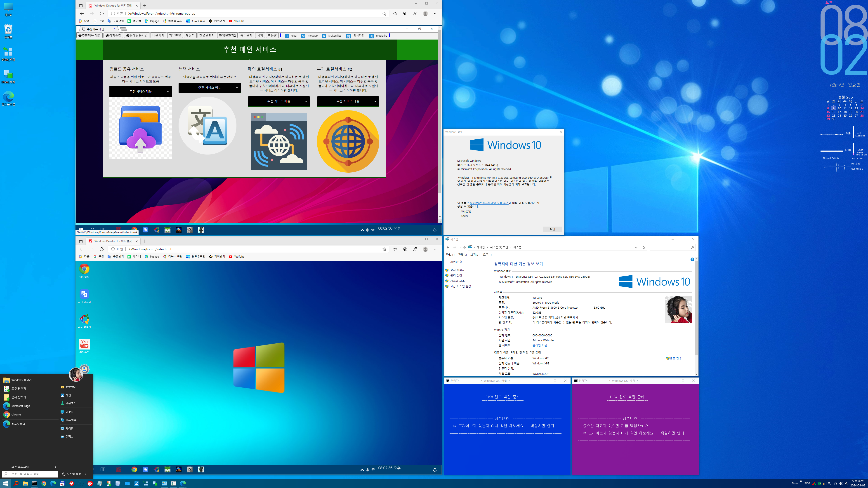Open the 추천튜브 YouTube icon in lower browser page
The height and width of the screenshot is (488, 868).
84,346
